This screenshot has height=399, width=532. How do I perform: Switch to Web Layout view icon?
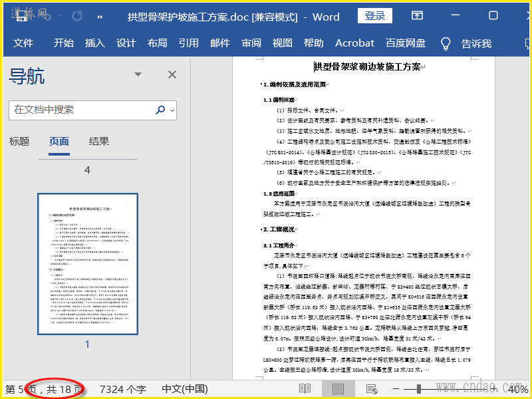pos(372,389)
